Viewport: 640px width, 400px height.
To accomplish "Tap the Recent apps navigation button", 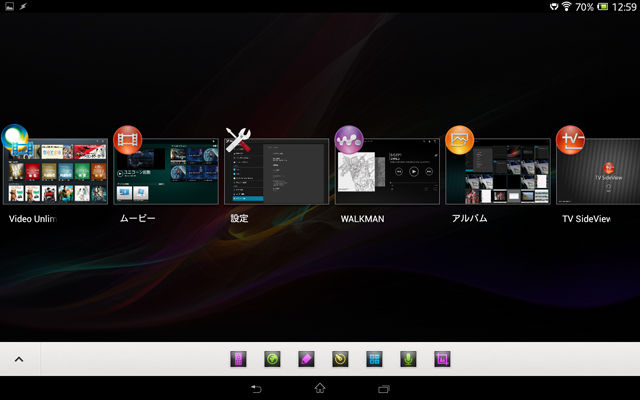I will (x=384, y=389).
